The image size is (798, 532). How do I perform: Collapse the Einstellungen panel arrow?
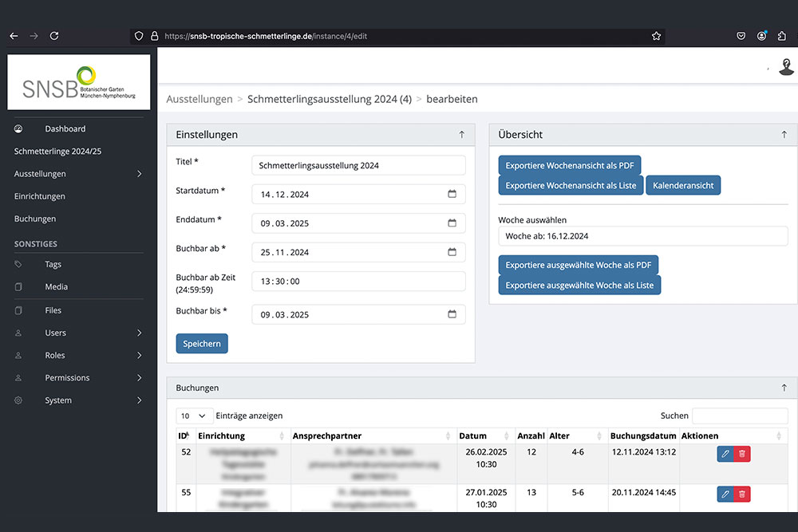point(461,135)
